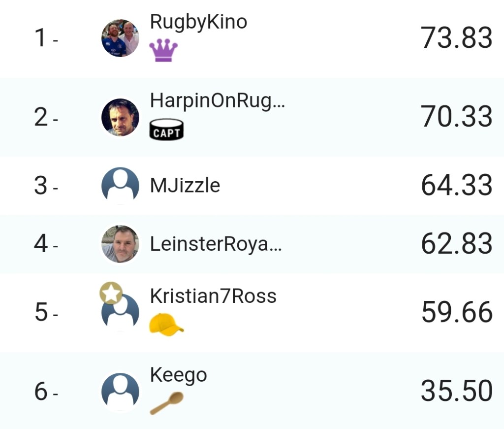Open HarpinOnRugby's profile photo
The image size is (504, 429).
point(120,117)
